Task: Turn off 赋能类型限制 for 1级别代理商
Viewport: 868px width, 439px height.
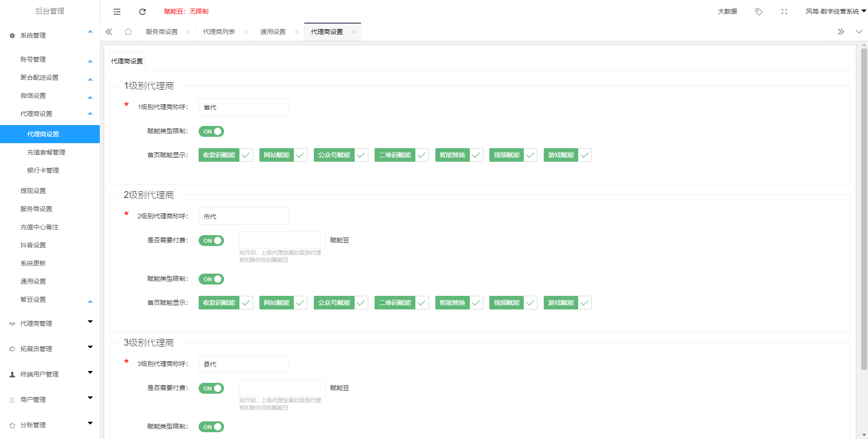Action: point(211,131)
